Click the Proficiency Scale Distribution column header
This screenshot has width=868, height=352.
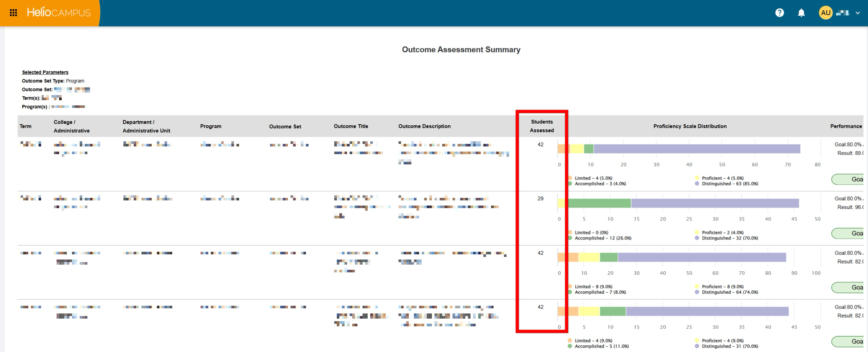[x=690, y=126]
